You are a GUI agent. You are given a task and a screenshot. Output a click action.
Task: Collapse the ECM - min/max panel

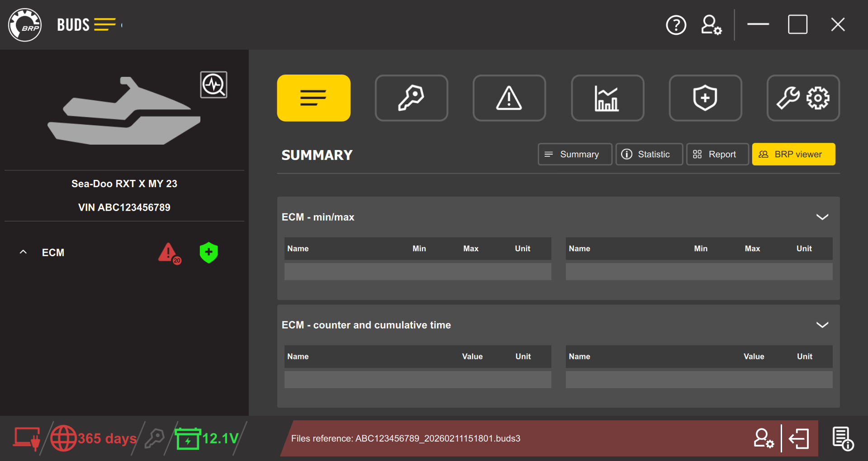pyautogui.click(x=822, y=217)
